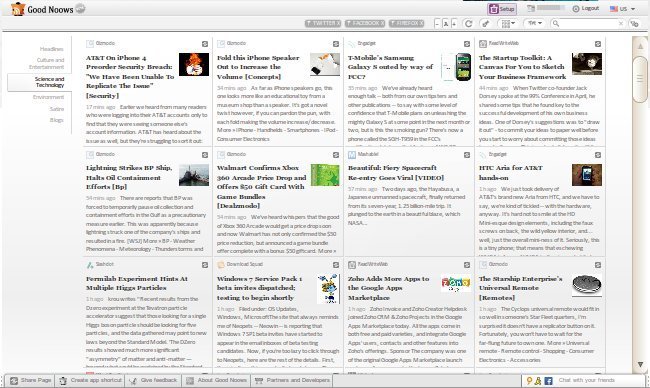
Task: Open AT&T On iPhone 4 Preorder headline
Action: point(130,77)
